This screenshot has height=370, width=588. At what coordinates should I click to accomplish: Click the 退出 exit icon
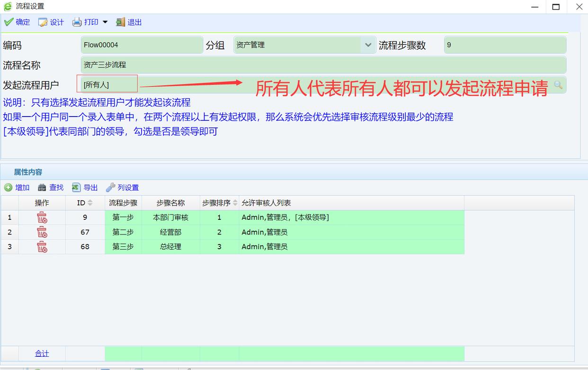click(x=121, y=22)
